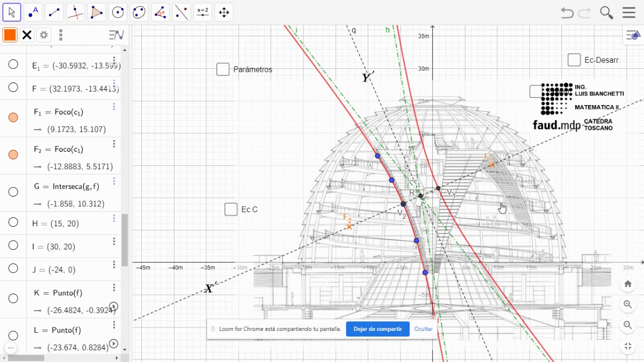The width and height of the screenshot is (644, 362).
Task: Zoom out the graphics view
Action: pyautogui.click(x=628, y=325)
